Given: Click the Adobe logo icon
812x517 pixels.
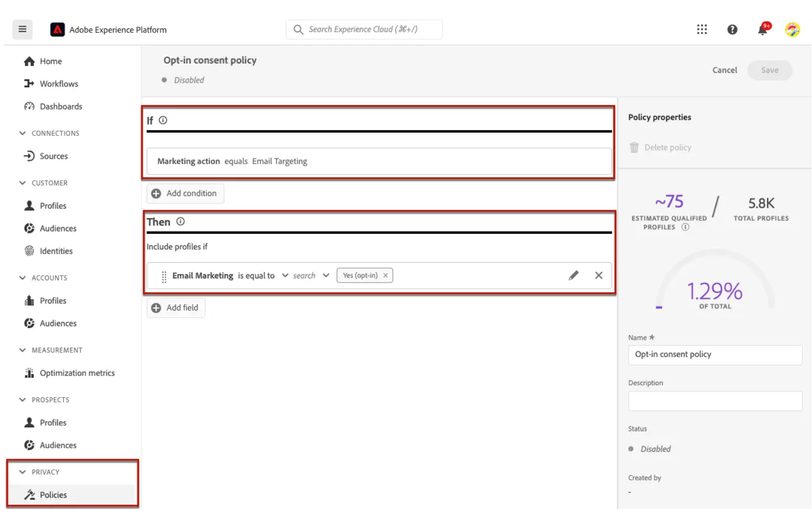Looking at the screenshot, I should (x=57, y=30).
